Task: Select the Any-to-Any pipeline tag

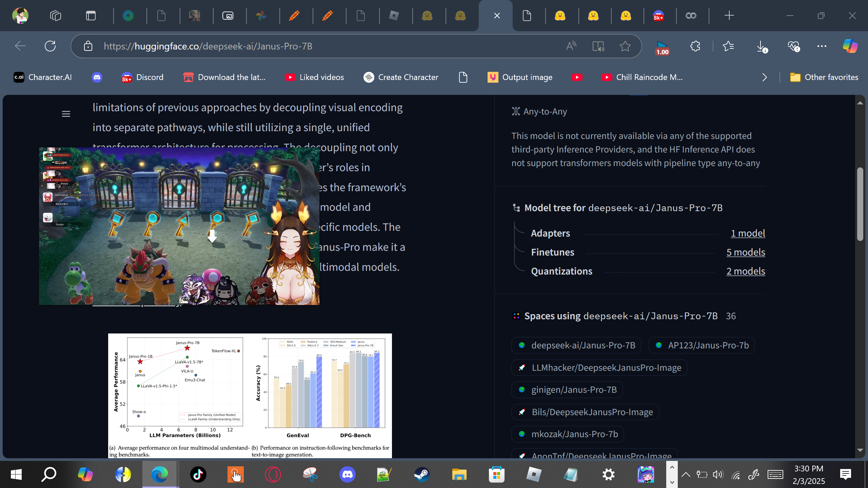Action: 539,111
